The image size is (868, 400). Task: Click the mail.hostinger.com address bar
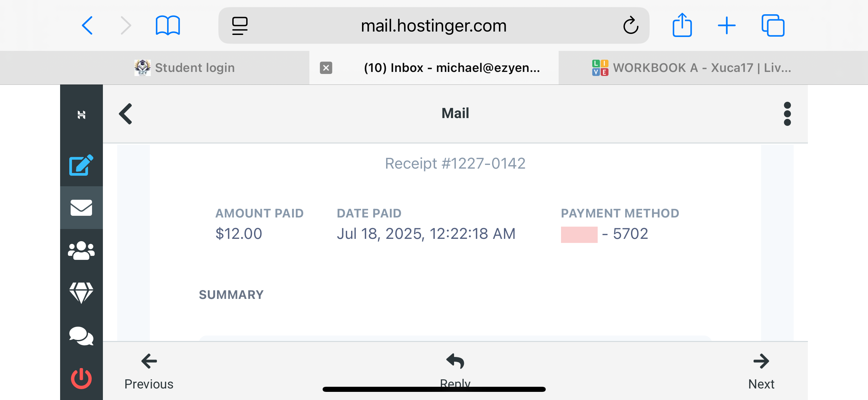[433, 26]
